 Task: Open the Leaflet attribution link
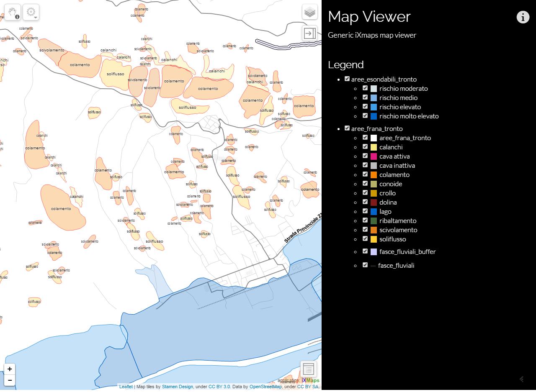126,387
